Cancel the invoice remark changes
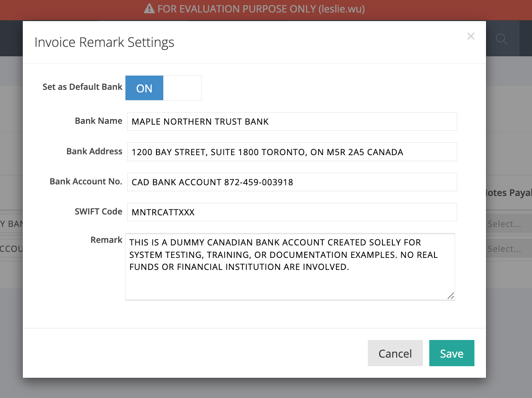Image resolution: width=532 pixels, height=398 pixels. [395, 353]
